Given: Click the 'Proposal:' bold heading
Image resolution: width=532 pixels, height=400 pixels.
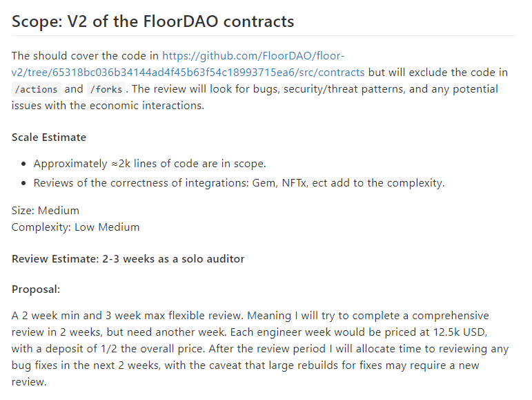Looking at the screenshot, I should coord(36,289).
